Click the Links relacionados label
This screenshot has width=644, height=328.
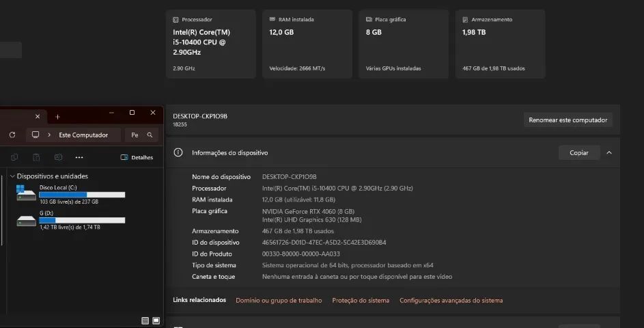coord(199,300)
